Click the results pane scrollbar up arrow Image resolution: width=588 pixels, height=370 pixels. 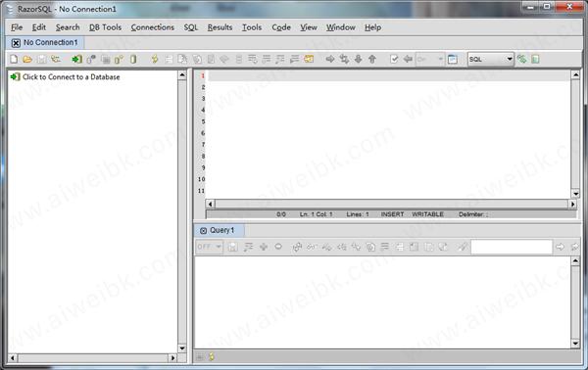tap(575, 261)
